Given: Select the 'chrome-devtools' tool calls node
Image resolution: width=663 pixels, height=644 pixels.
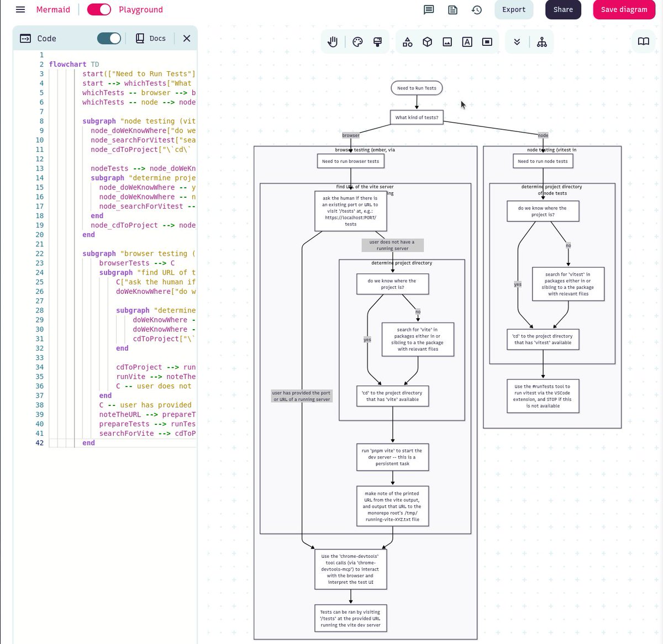Looking at the screenshot, I should pyautogui.click(x=350, y=569).
